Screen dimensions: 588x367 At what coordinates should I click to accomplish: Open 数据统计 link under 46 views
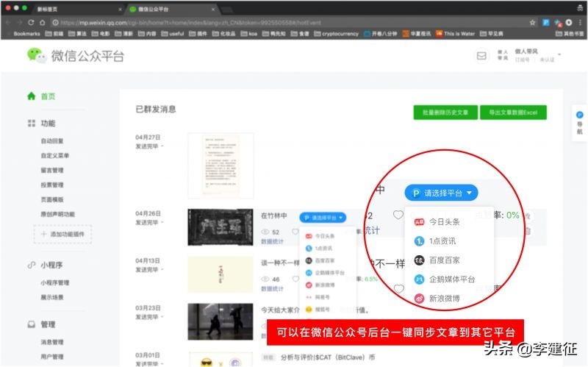pyautogui.click(x=272, y=289)
